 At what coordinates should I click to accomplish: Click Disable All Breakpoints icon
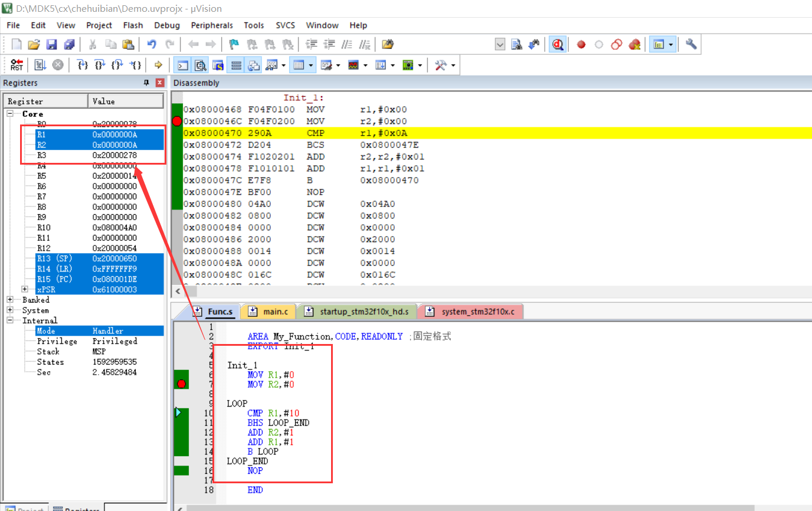click(617, 44)
